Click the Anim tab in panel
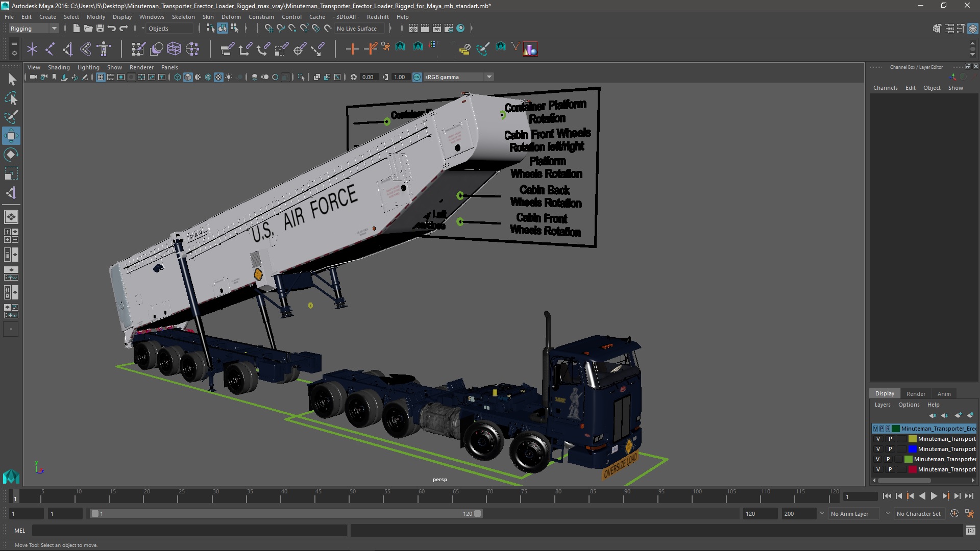The width and height of the screenshot is (980, 551). coord(944,393)
